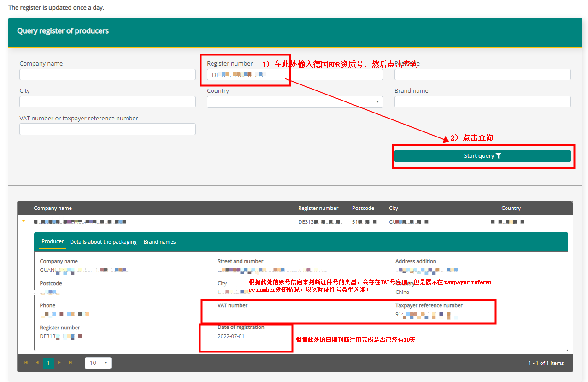Viewport: 588px width, 382px height.
Task: Focus the Brand name input box
Action: click(482, 102)
